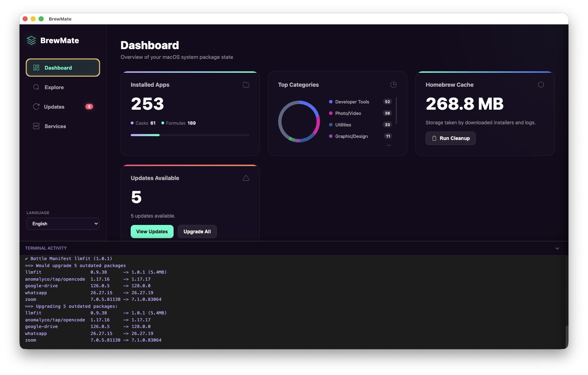Click the Top Categories list scrollbar
Image resolution: width=588 pixels, height=375 pixels.
pyautogui.click(x=396, y=110)
